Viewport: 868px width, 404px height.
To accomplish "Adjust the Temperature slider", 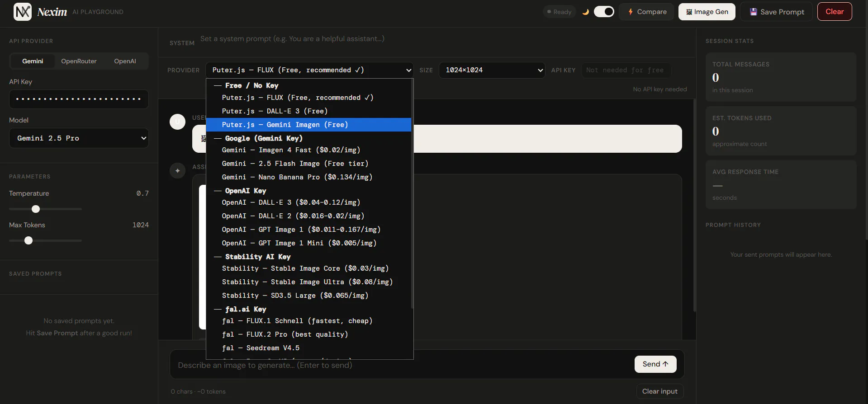I will pyautogui.click(x=45, y=209).
